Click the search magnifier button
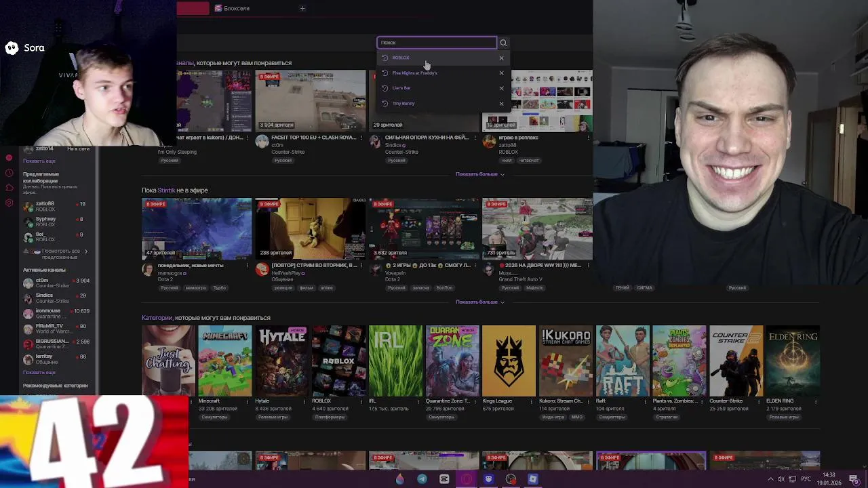This screenshot has height=488, width=868. (503, 43)
